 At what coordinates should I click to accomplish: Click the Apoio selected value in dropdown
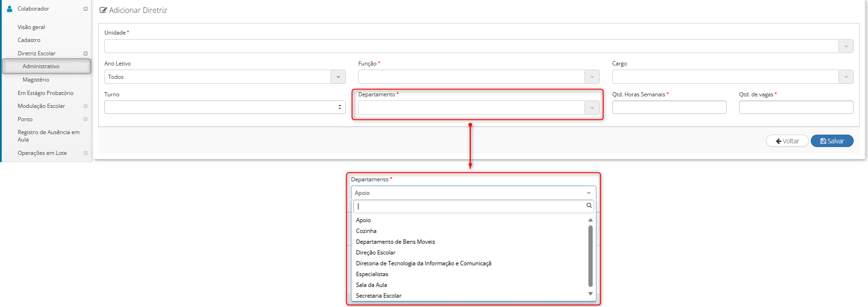(x=362, y=193)
